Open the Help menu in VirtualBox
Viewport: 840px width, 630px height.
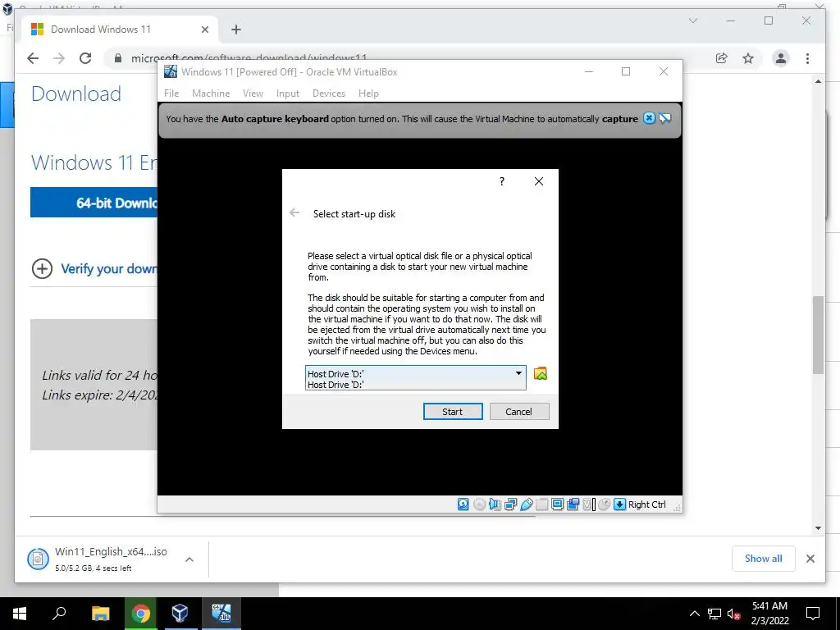pyautogui.click(x=368, y=94)
